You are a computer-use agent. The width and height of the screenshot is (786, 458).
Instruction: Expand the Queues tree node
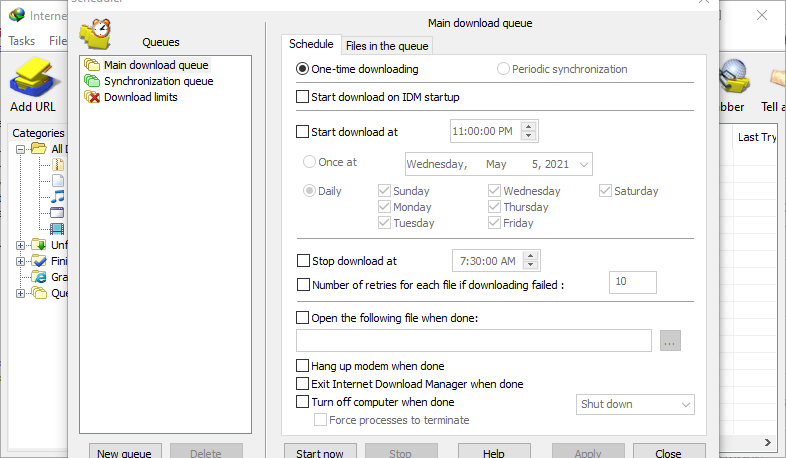pos(21,293)
